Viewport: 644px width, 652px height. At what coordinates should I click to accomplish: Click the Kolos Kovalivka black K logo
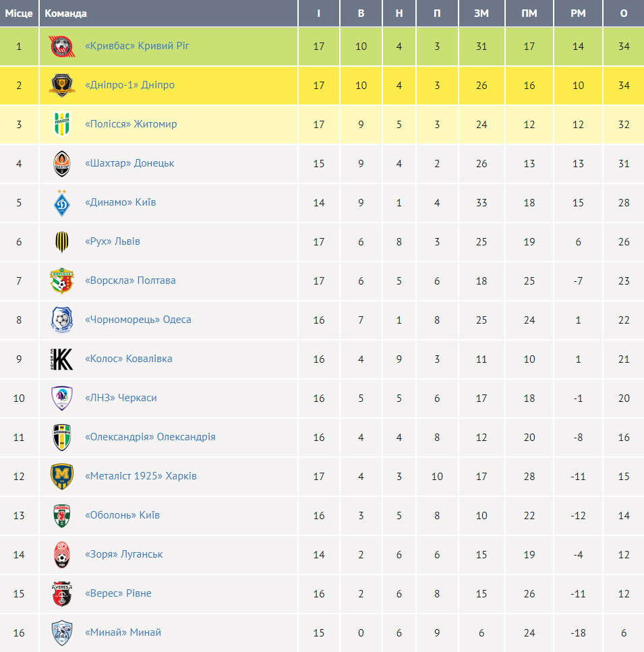62,359
